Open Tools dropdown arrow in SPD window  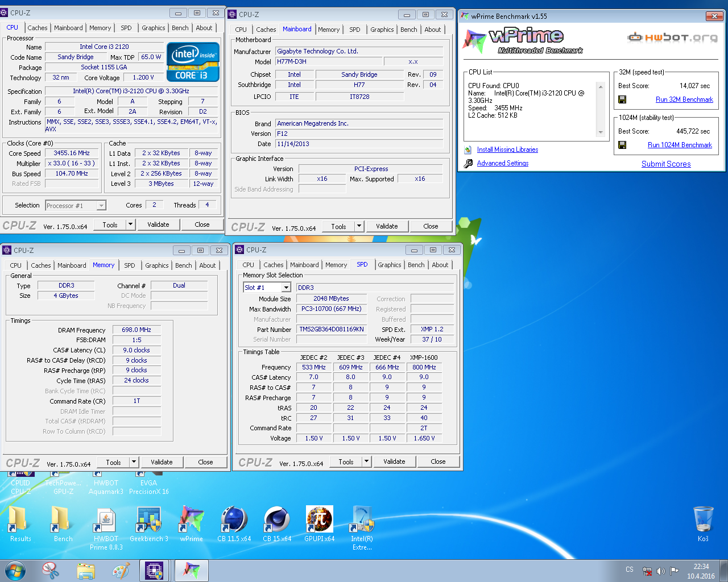366,462
